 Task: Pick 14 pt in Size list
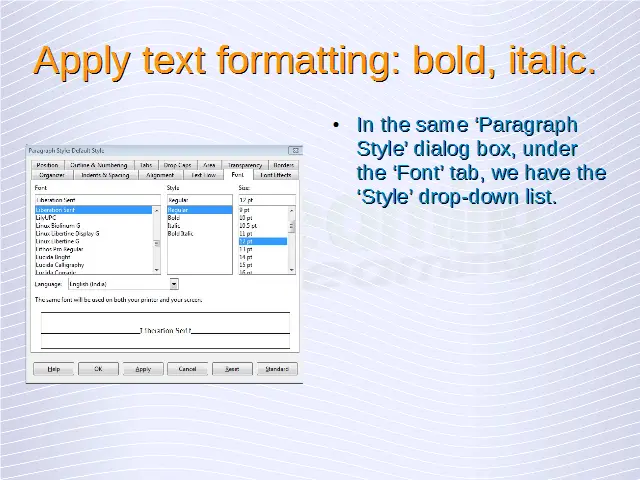pyautogui.click(x=246, y=257)
